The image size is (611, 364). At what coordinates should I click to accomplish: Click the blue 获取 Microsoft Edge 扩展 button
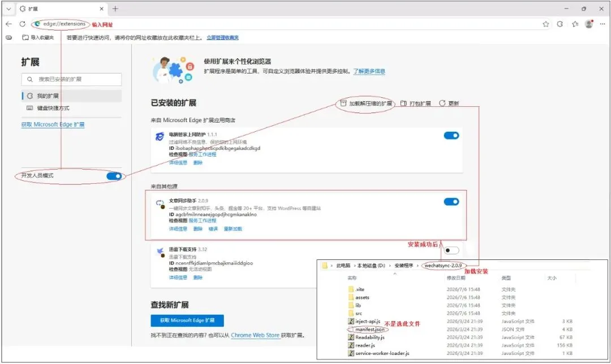pos(187,320)
